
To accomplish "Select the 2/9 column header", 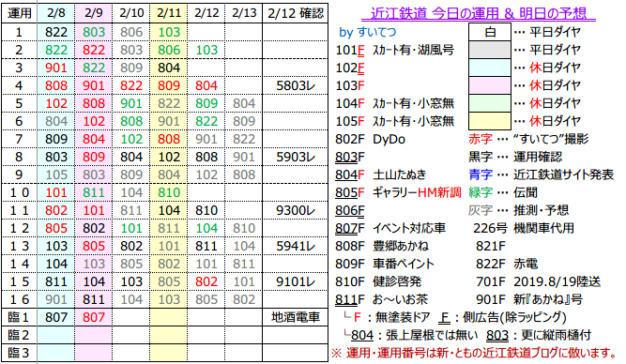I will [94, 13].
